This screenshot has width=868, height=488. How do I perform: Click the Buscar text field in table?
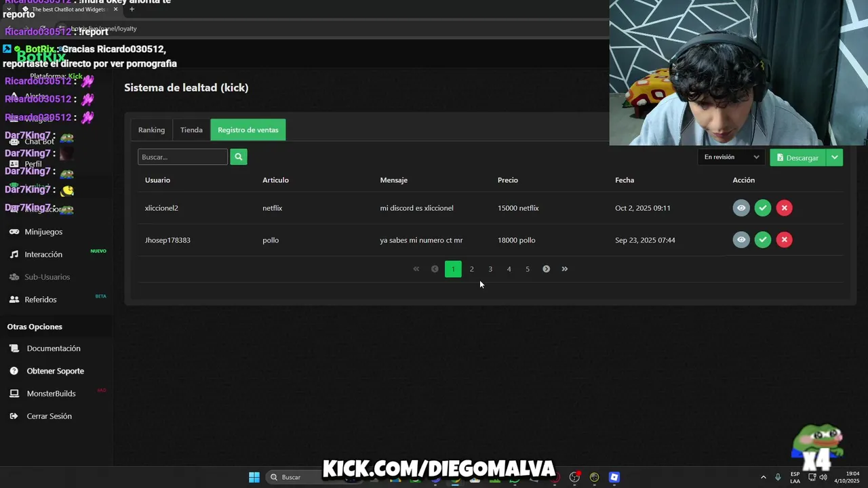pos(183,157)
